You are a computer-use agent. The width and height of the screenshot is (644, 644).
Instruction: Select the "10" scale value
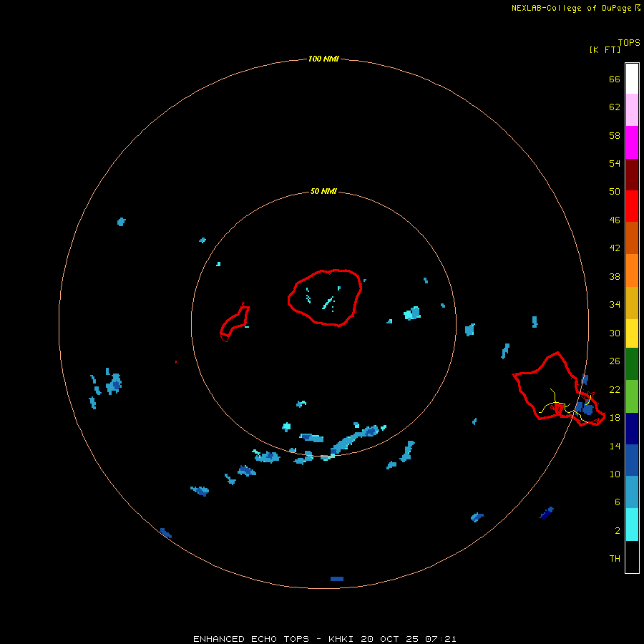click(x=615, y=474)
